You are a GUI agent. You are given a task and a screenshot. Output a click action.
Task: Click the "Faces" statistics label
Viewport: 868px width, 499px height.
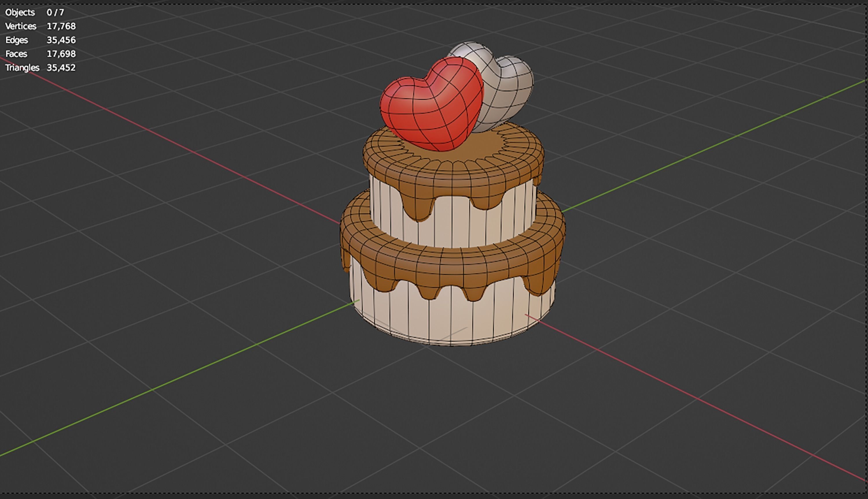point(16,54)
